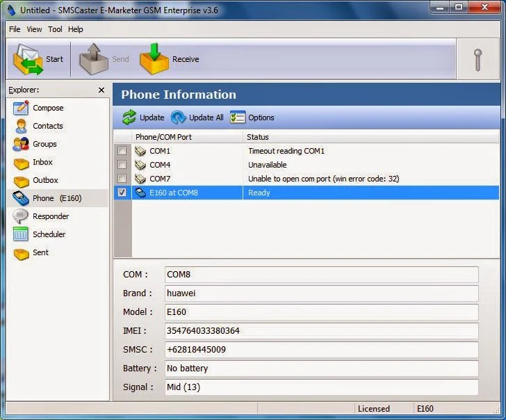Click the pin icon in toolbar corner
The image size is (506, 420).
[478, 59]
